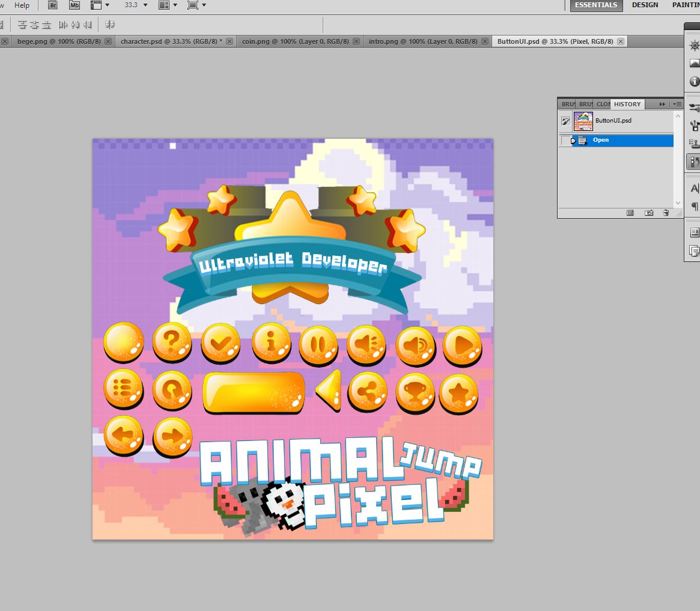This screenshot has width=700, height=611.
Task: Click the ButtonUI.psd snapshot thumbnail in History
Action: [583, 121]
